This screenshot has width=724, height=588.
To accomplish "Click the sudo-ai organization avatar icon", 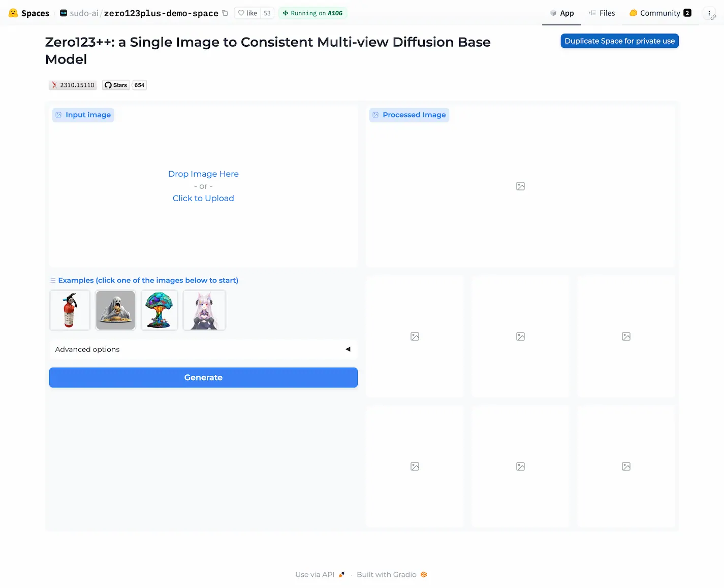I will [64, 13].
